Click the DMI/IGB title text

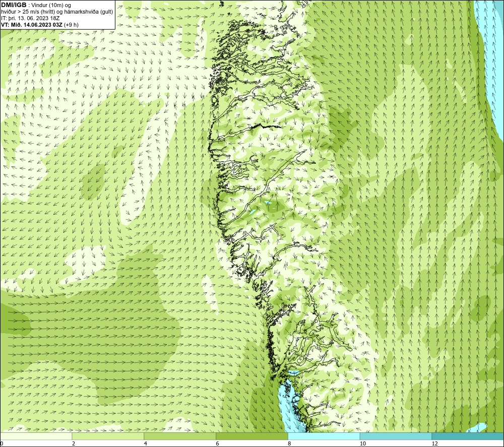[x=14, y=5]
